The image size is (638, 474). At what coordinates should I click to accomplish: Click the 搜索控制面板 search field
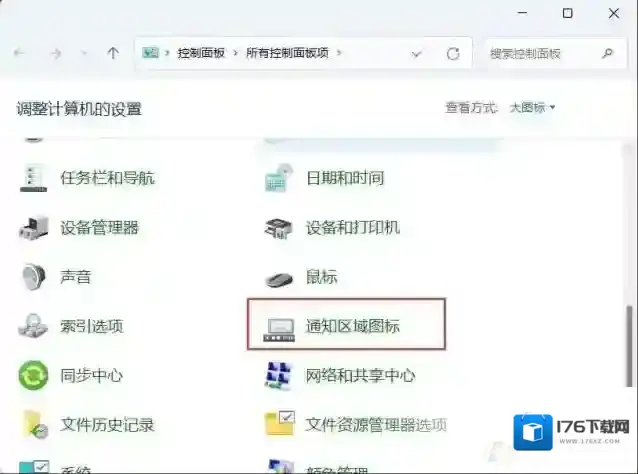point(556,53)
